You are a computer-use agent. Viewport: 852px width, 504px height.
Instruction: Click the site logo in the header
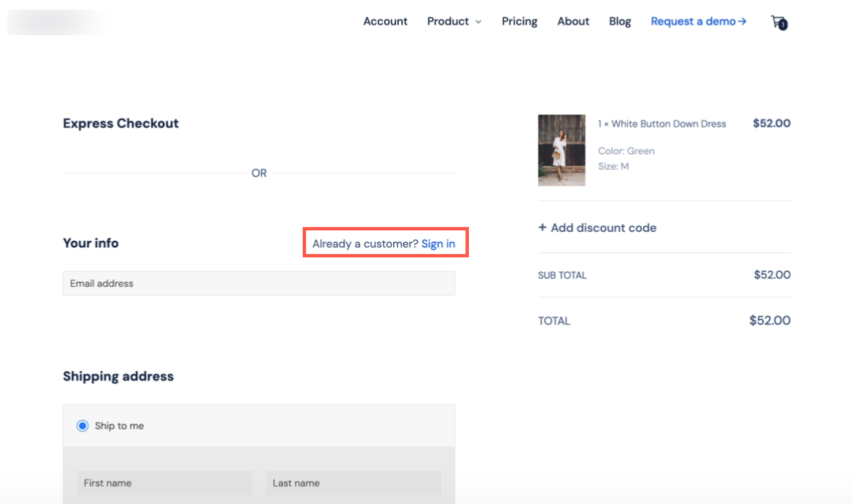(57, 22)
